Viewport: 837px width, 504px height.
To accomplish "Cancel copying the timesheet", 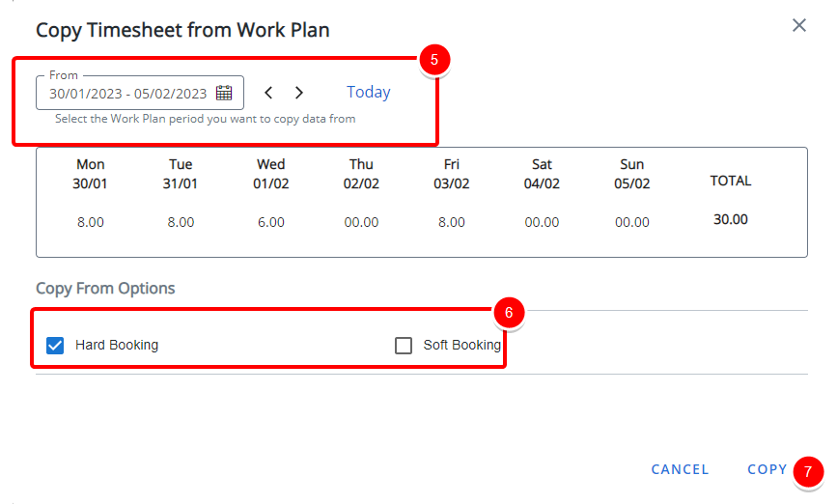I will point(680,469).
